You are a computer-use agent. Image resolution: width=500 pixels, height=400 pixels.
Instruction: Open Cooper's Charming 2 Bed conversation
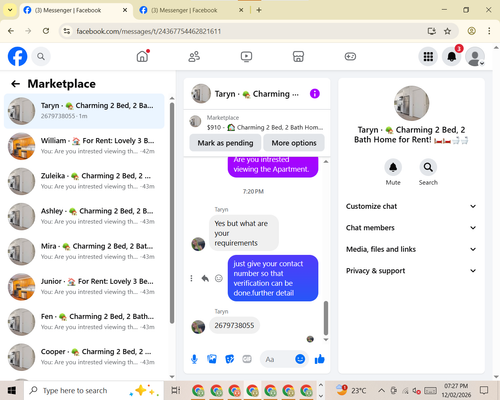coord(84,357)
